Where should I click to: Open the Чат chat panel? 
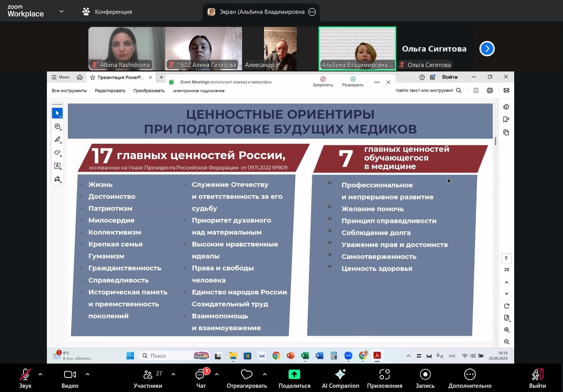coord(201,378)
